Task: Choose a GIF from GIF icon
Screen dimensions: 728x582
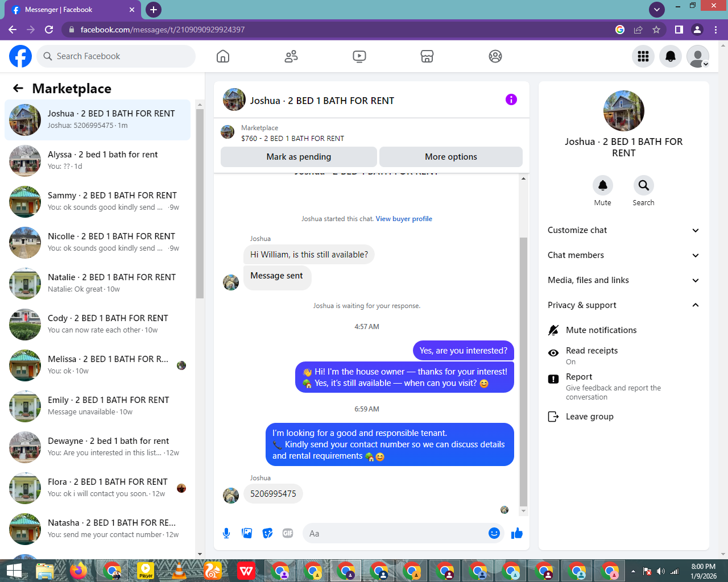Action: point(288,533)
